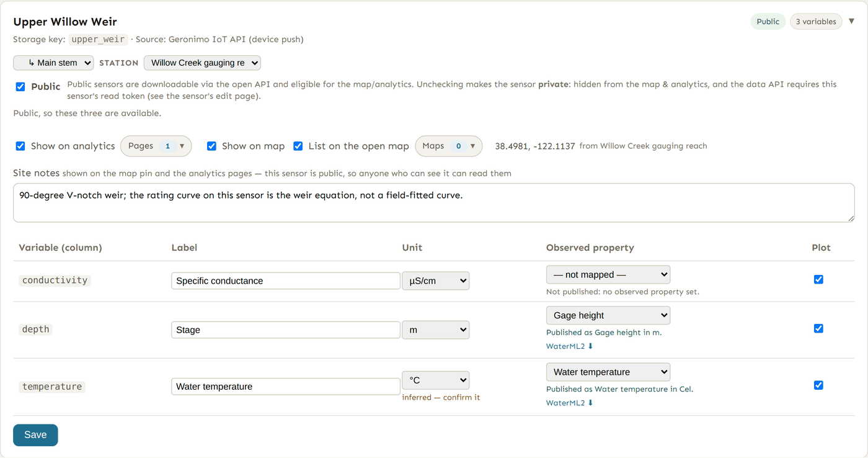Expand the Maps dropdown pill
This screenshot has height=458, width=868.
tap(449, 146)
